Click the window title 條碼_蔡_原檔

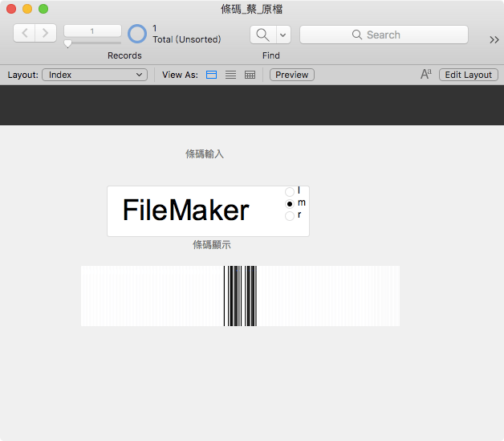251,9
